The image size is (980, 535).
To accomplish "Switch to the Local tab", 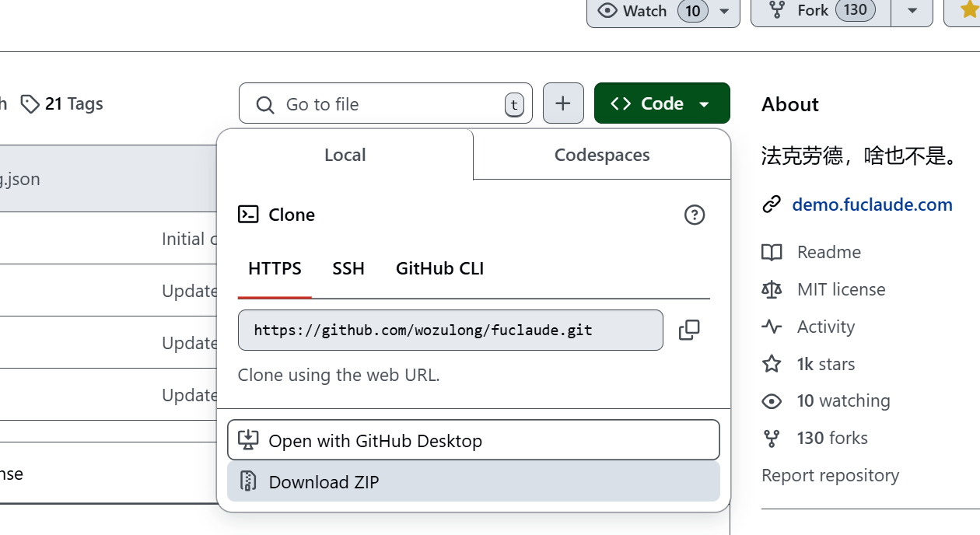I will [x=345, y=155].
